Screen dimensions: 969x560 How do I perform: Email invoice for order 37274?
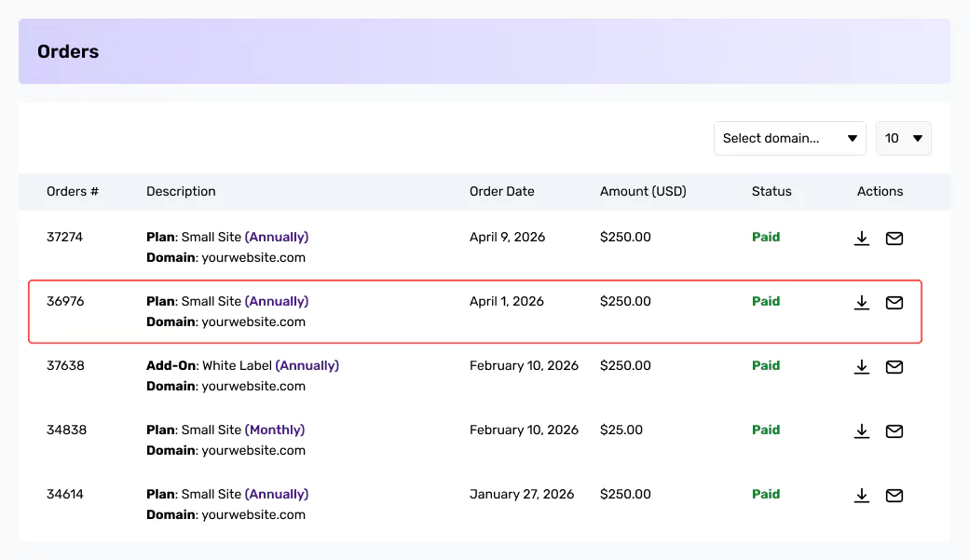[x=894, y=238]
